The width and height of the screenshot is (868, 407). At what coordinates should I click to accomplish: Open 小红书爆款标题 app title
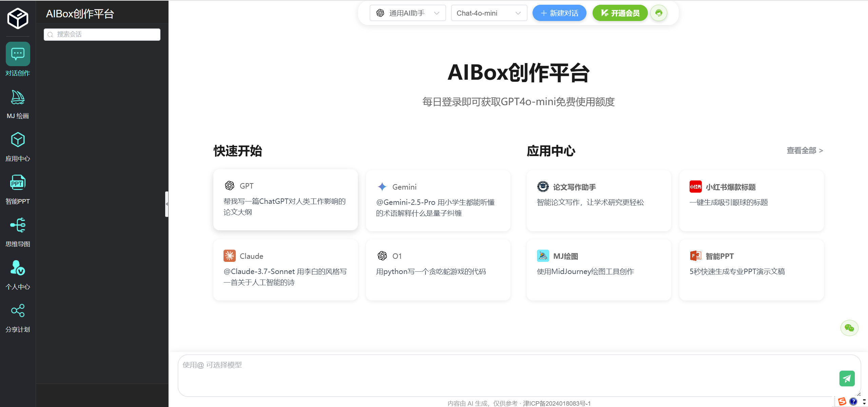click(x=731, y=187)
